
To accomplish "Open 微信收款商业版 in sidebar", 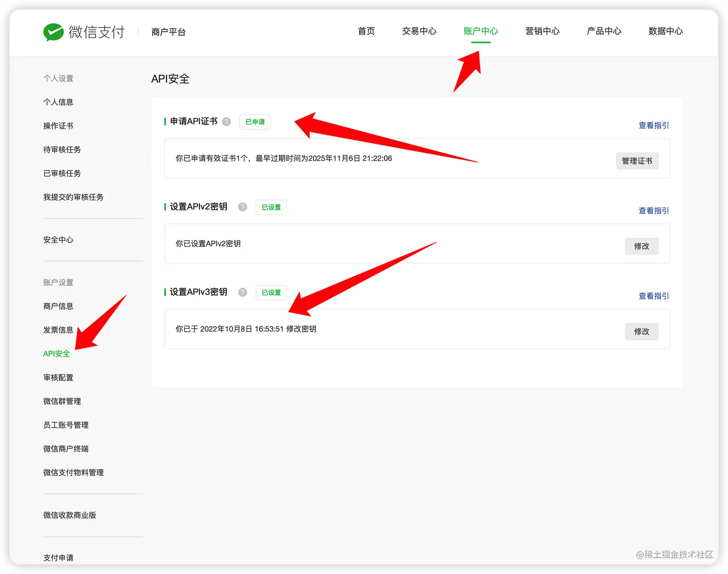I will (70, 515).
